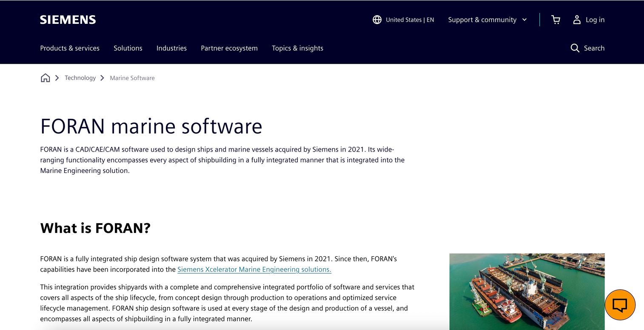Click Marine Software breadcrumb
The height and width of the screenshot is (330, 644).
coord(132,78)
